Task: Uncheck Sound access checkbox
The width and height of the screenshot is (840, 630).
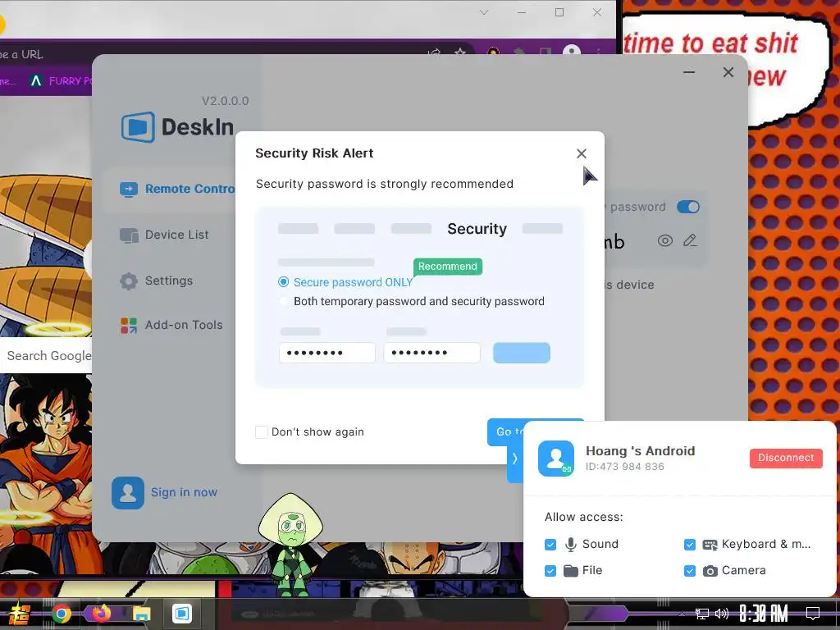Action: (550, 545)
